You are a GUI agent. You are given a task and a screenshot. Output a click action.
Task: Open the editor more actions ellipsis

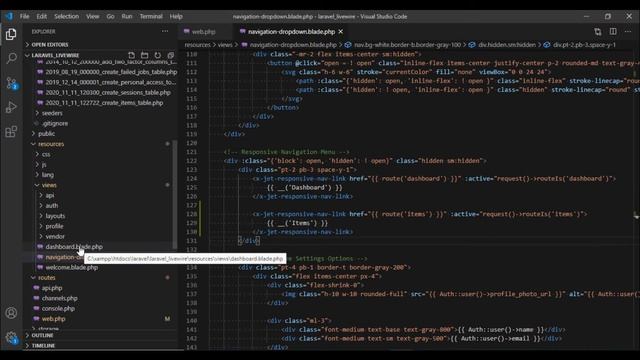(628, 31)
